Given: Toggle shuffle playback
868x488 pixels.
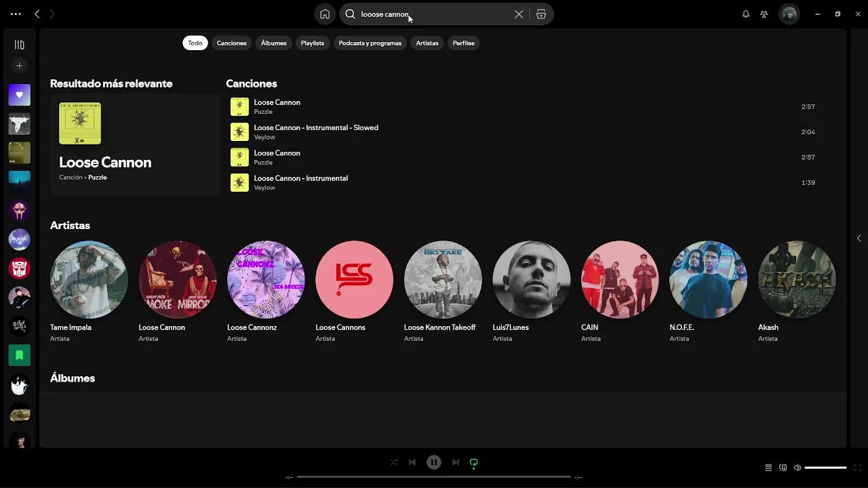Looking at the screenshot, I should point(394,462).
